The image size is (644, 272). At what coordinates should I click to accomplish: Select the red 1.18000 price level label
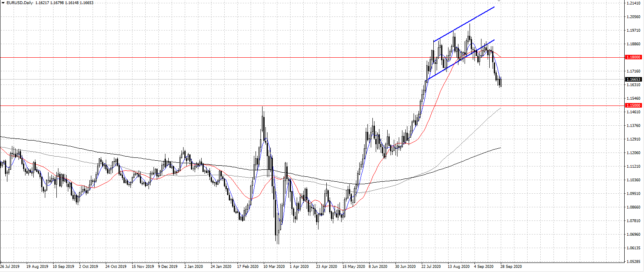click(x=633, y=57)
